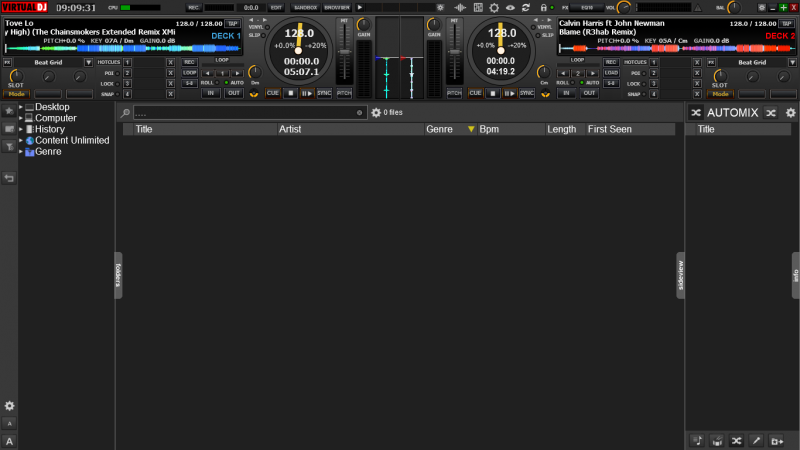Expand the Desktop tree node

pyautogui.click(x=21, y=107)
